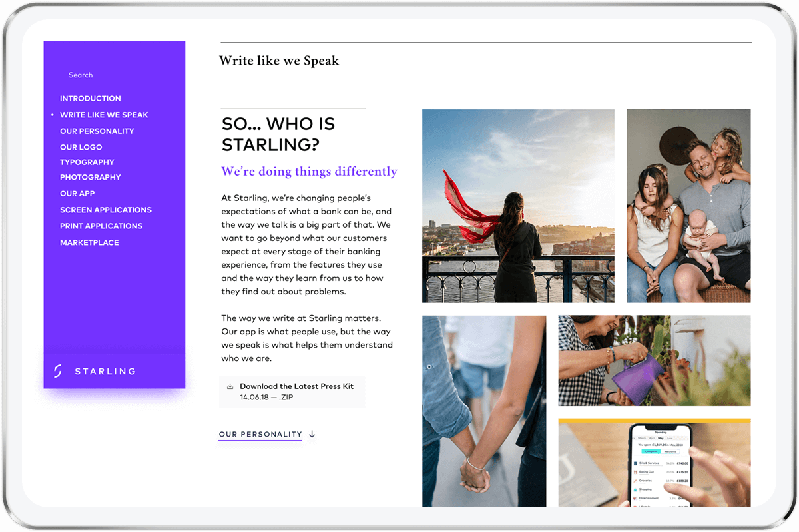Open the family portrait photo

[x=688, y=206]
